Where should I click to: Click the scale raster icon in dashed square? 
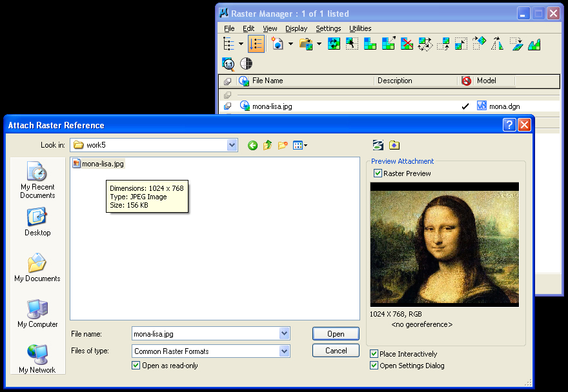461,44
